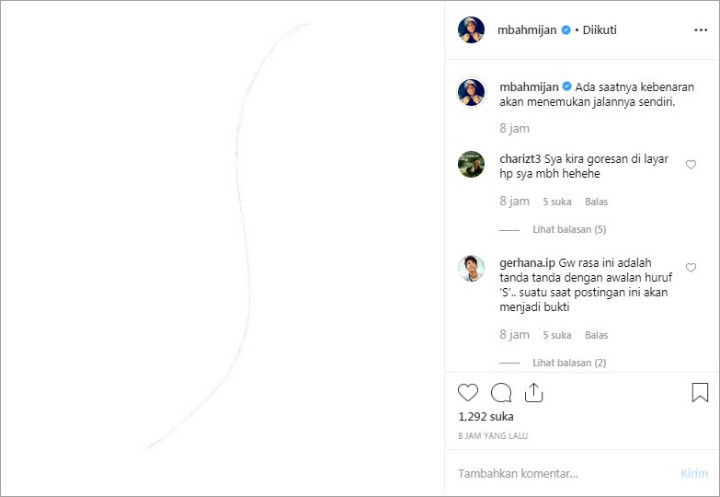This screenshot has width=720, height=497.
Task: Open the '1,292 suka' likes list
Action: [484, 416]
